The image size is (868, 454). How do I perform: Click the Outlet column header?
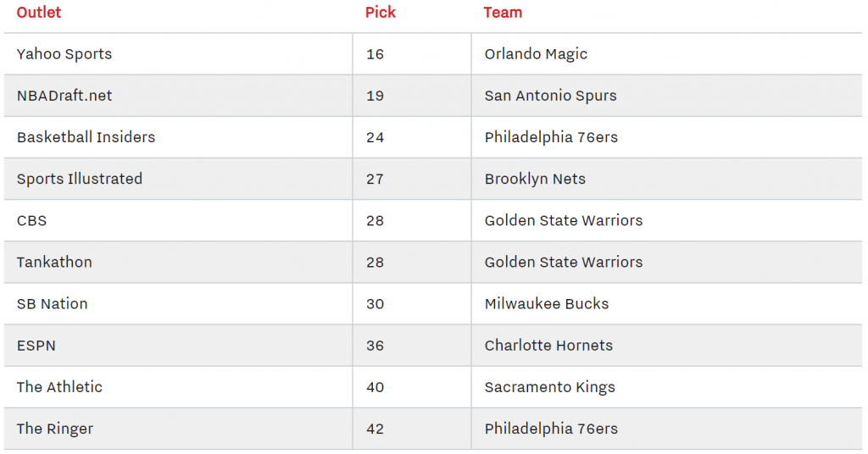tap(39, 13)
